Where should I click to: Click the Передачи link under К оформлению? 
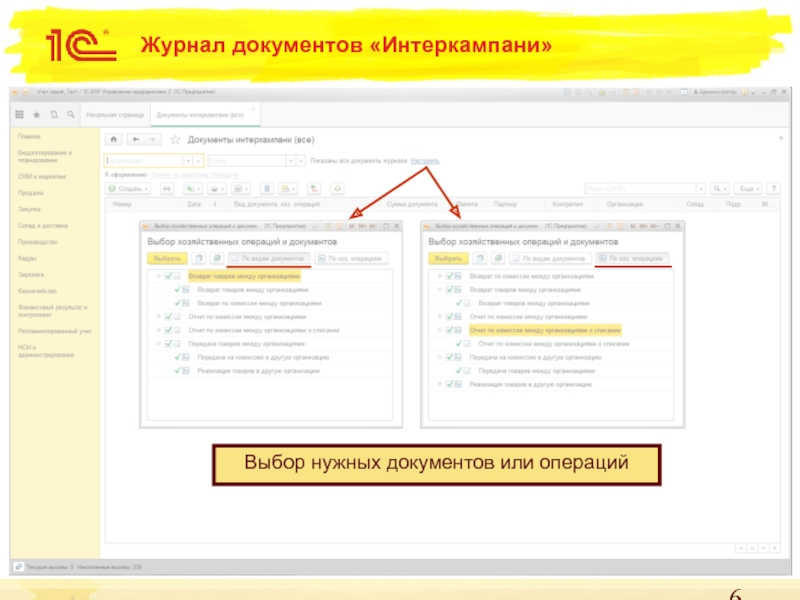pyautogui.click(x=224, y=175)
